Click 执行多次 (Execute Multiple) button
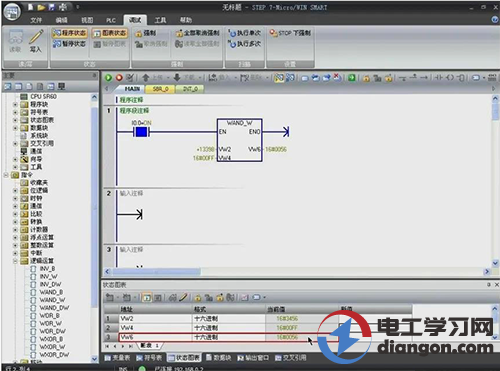 tap(245, 44)
